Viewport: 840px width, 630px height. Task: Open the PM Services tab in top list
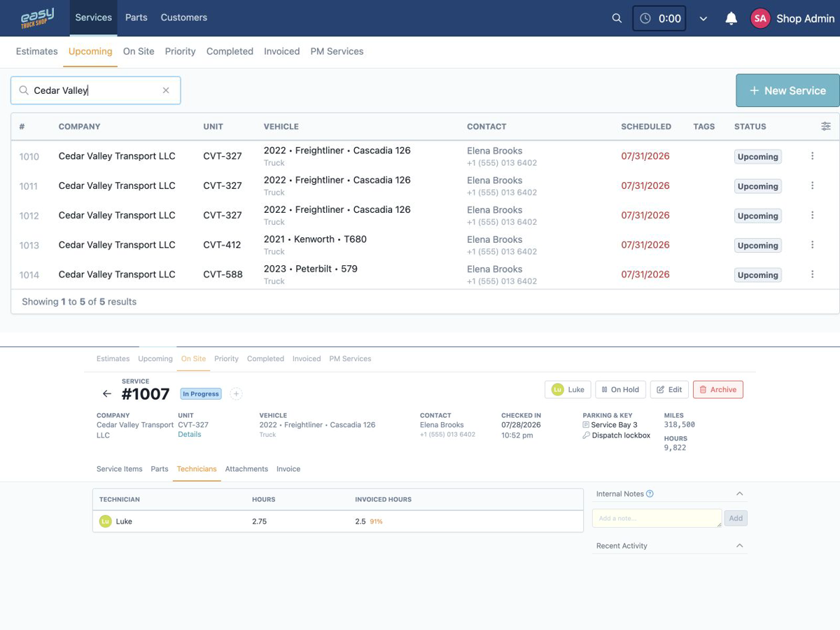[337, 51]
